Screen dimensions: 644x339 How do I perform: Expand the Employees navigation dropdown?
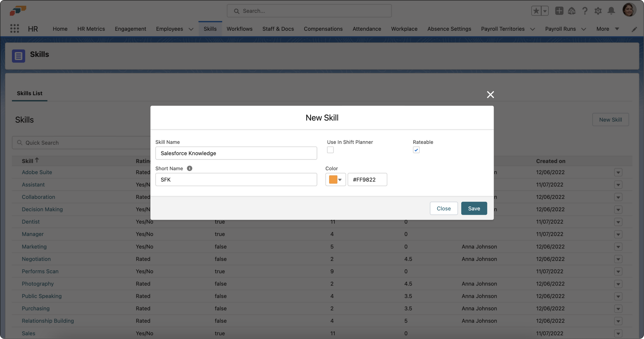tap(191, 29)
